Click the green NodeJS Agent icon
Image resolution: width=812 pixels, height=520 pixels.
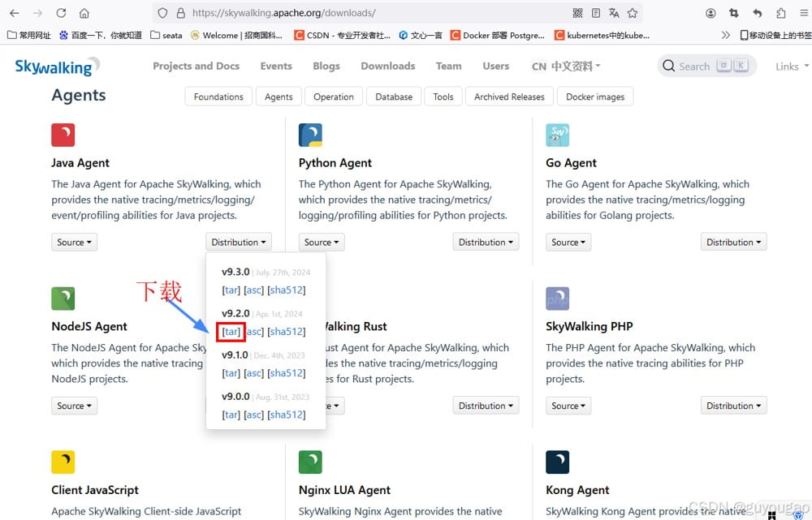[x=63, y=299]
